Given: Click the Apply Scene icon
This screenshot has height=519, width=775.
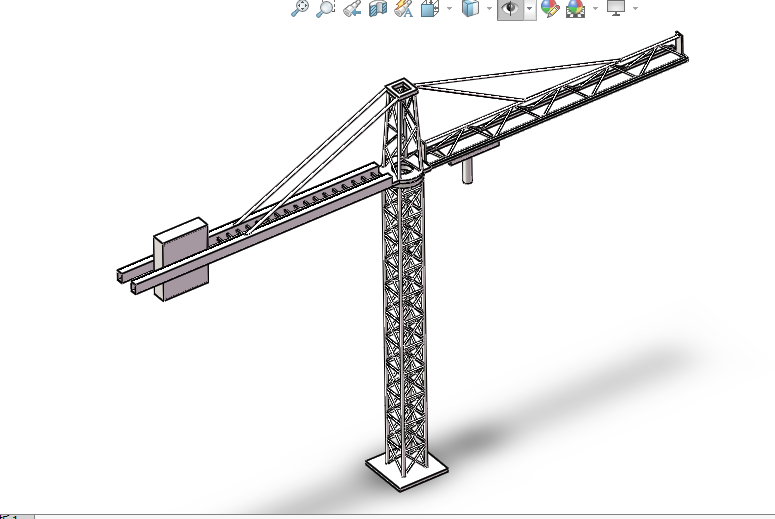Looking at the screenshot, I should [576, 8].
